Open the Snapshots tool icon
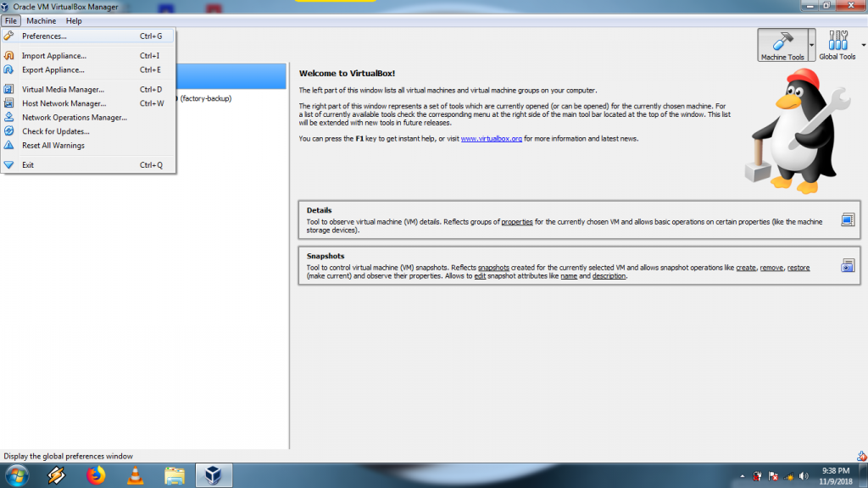Image resolution: width=868 pixels, height=488 pixels. 848,266
